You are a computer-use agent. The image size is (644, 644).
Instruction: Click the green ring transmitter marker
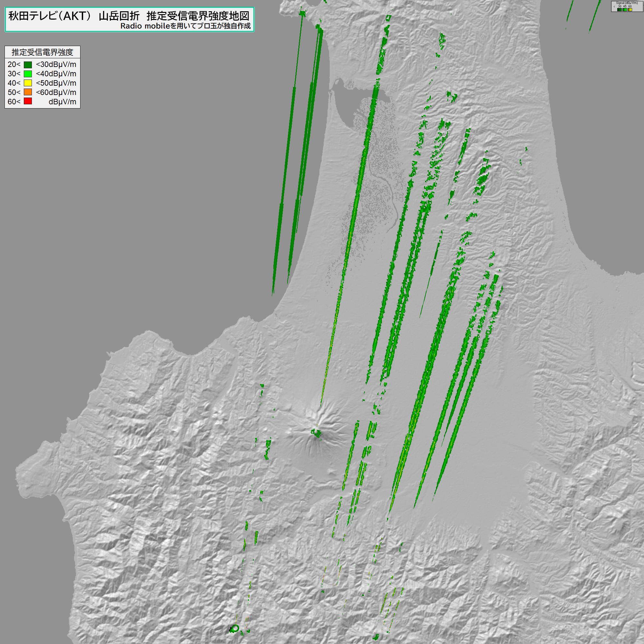235,628
